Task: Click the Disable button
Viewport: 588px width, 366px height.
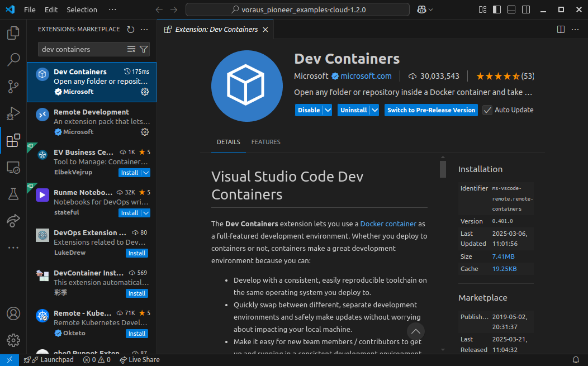Action: pyautogui.click(x=309, y=110)
